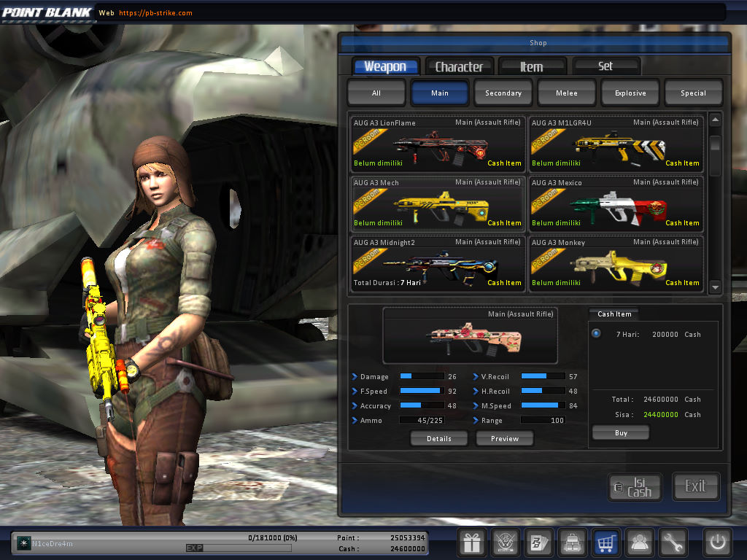747x560 pixels.
Task: Open the backpack inventory icon
Action: [x=572, y=542]
